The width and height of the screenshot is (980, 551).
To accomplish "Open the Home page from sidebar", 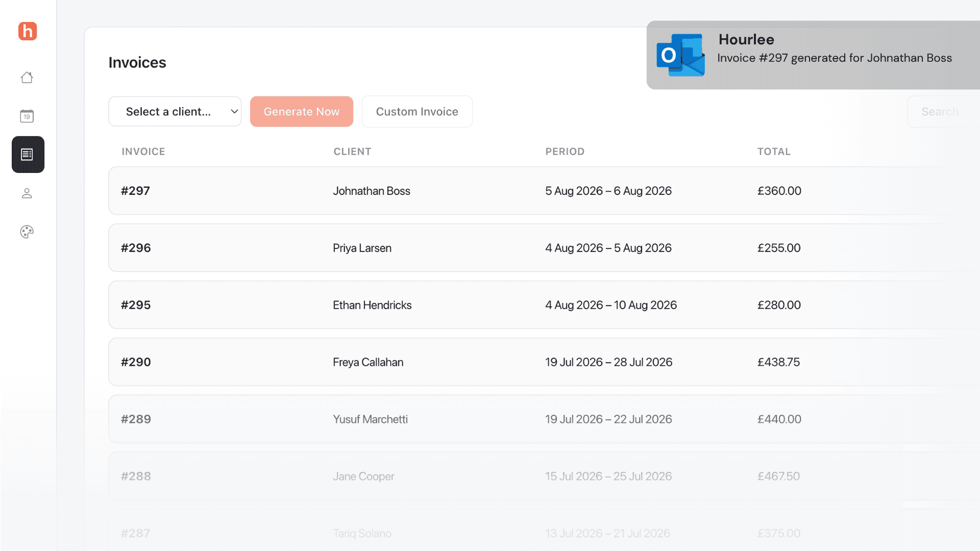I will 27,77.
